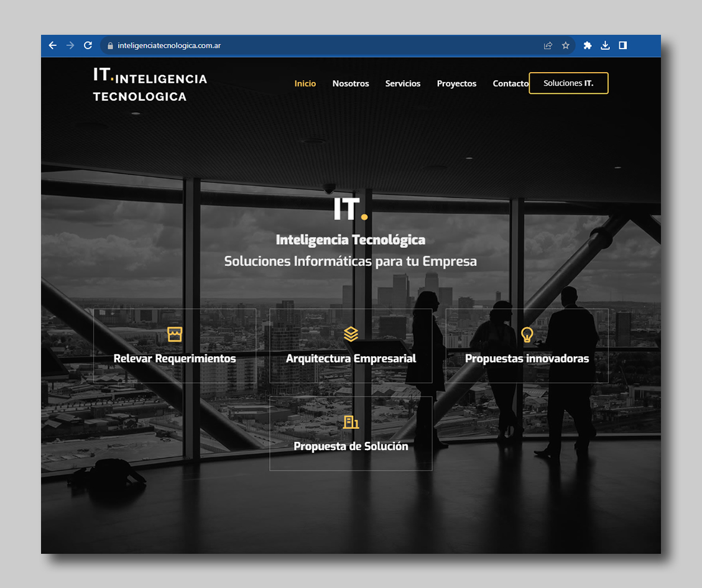The image size is (702, 588).
Task: Select Servicios in the navigation bar
Action: 403,83
